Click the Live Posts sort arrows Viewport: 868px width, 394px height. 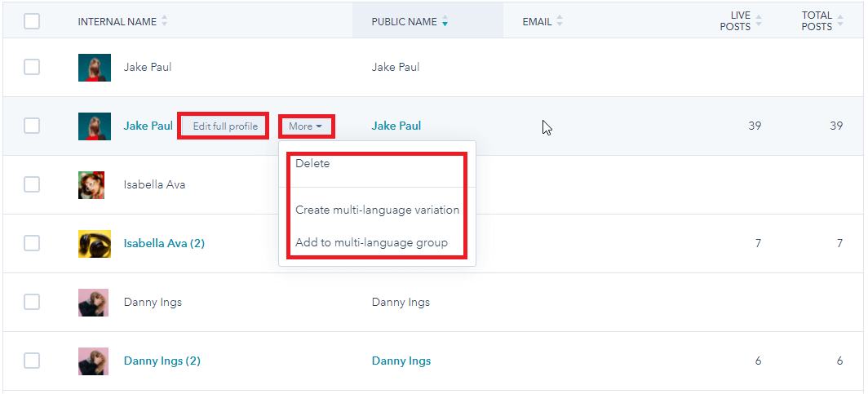(x=759, y=21)
